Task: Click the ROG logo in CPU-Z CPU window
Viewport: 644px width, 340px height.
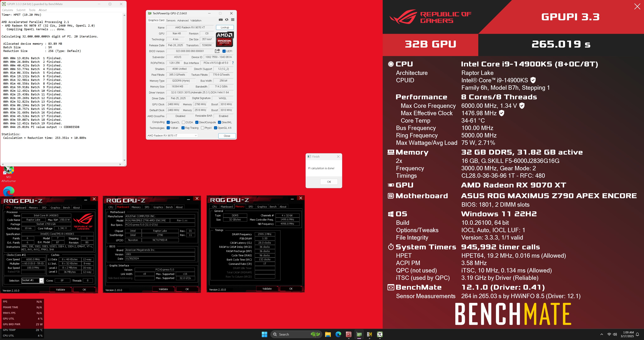Action: 83,221
